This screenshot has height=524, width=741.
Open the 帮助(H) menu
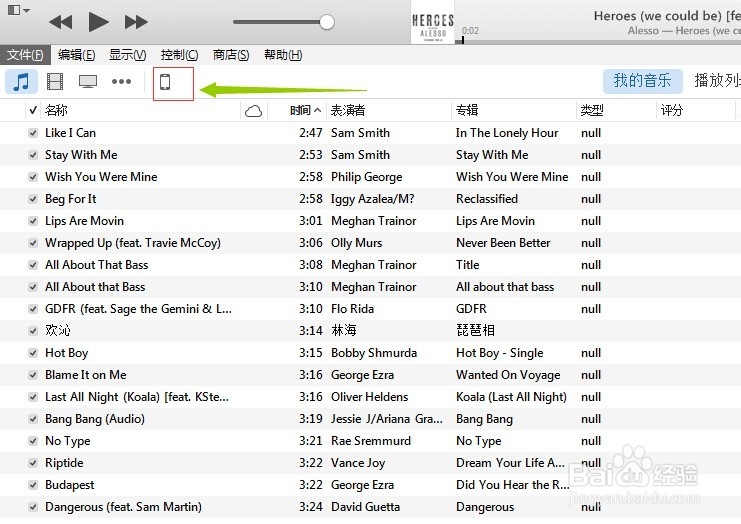pos(283,55)
